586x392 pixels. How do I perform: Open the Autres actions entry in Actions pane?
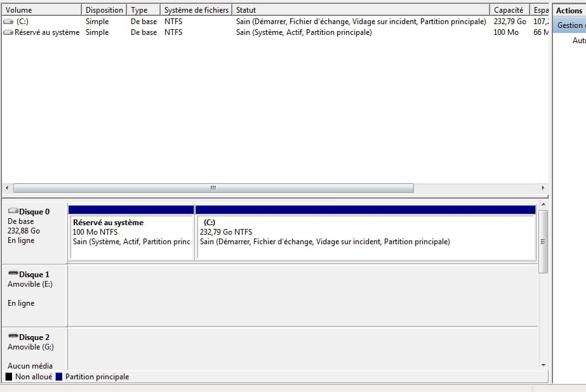pos(578,41)
